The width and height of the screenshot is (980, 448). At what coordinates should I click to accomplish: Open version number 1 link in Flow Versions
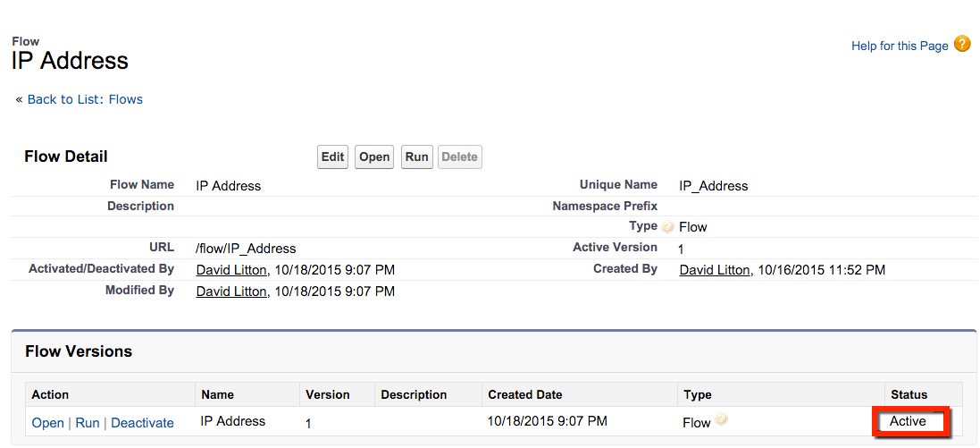point(308,423)
